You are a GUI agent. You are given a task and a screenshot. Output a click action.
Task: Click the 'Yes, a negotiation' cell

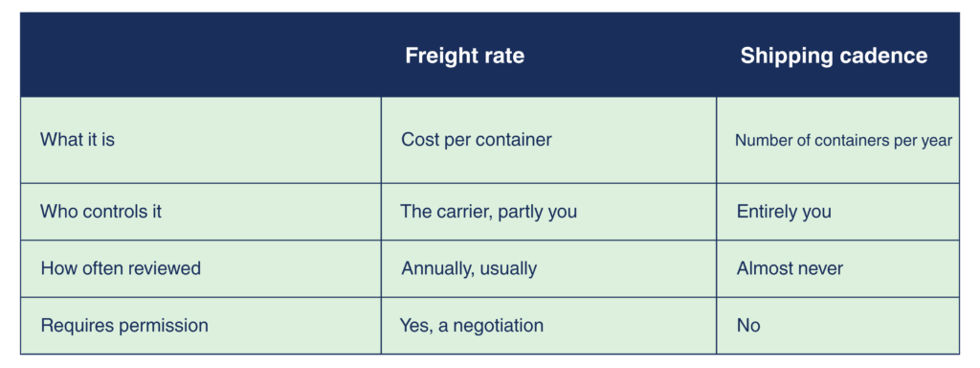tap(471, 326)
